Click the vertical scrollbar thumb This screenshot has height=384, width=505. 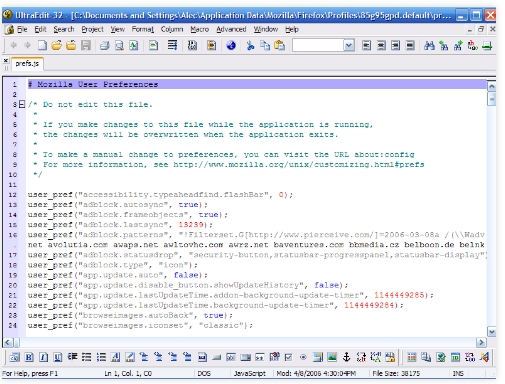(x=491, y=99)
